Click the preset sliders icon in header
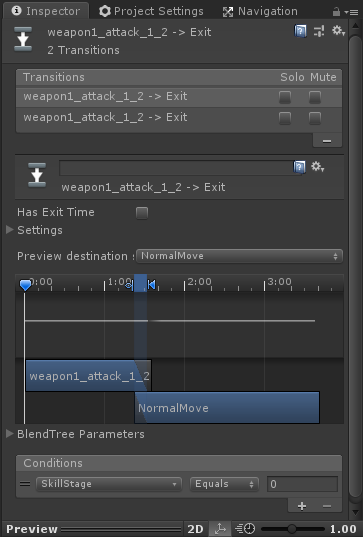This screenshot has height=537, width=363. (x=319, y=32)
